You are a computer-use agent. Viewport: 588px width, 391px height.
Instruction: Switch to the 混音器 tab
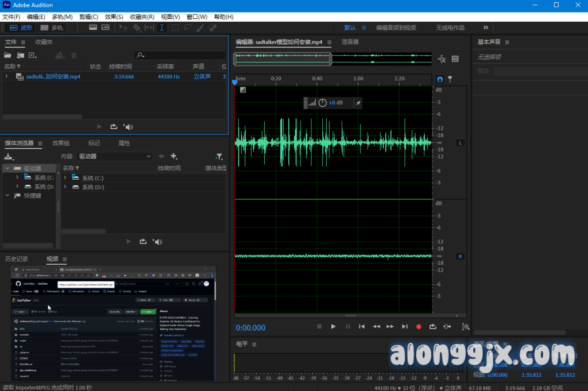(350, 42)
